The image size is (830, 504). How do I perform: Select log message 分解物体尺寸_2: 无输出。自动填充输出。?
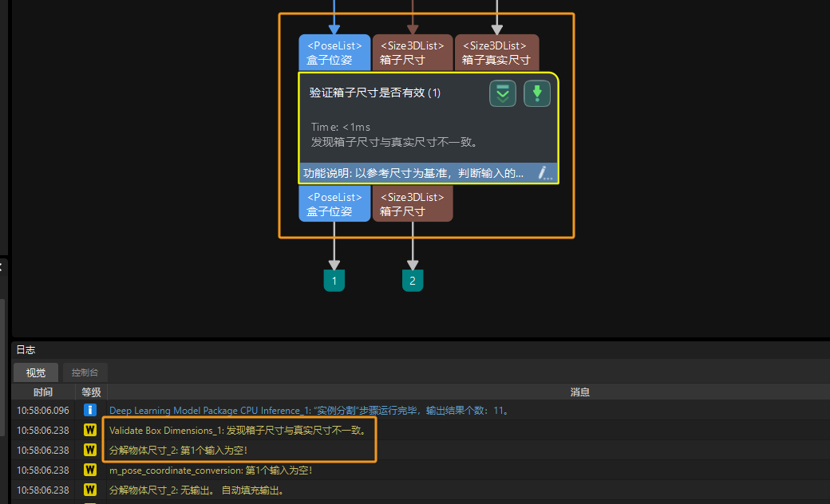point(197,490)
